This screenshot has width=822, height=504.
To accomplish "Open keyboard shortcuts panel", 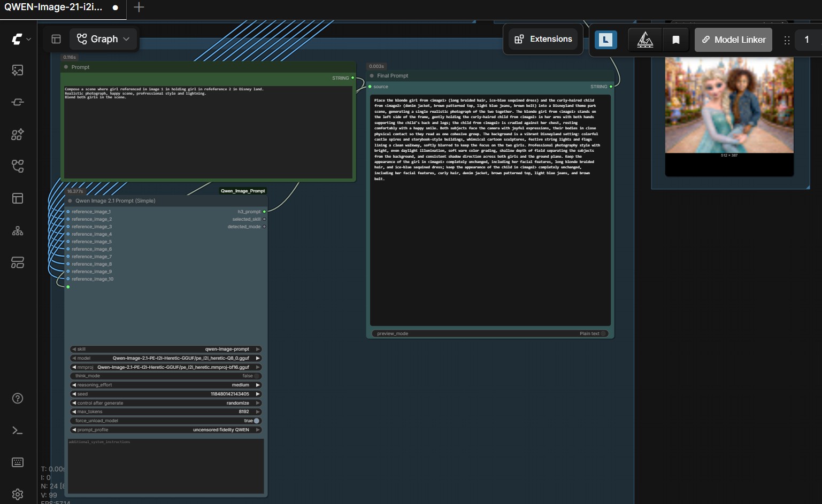I will 18,462.
